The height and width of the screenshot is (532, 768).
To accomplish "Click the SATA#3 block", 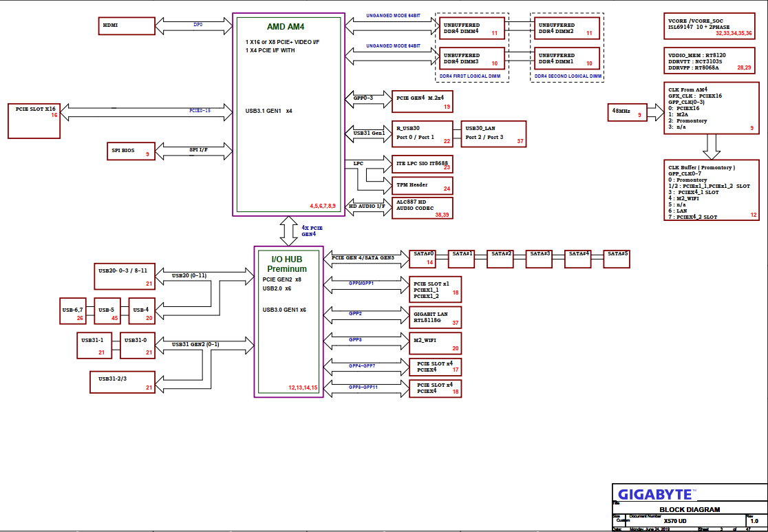I will (x=540, y=259).
